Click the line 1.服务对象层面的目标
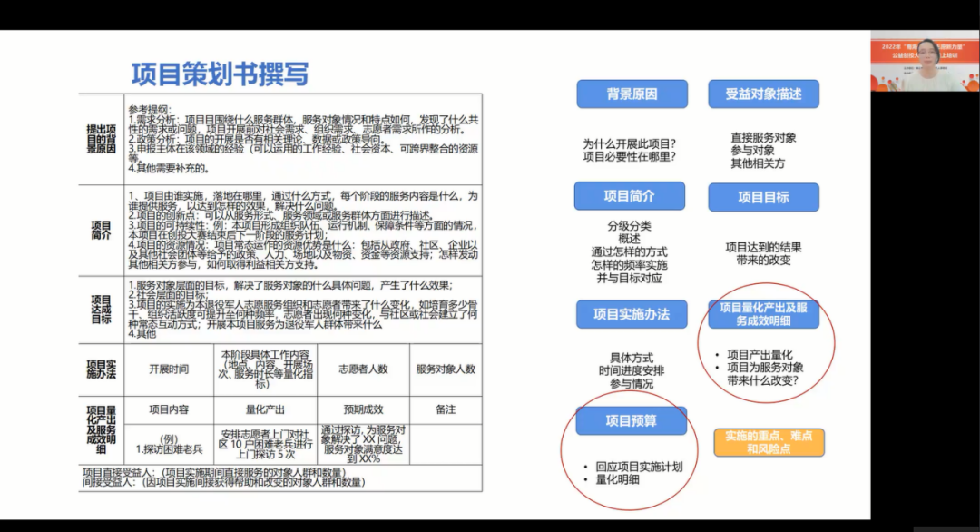This screenshot has width=980, height=532. (290, 285)
